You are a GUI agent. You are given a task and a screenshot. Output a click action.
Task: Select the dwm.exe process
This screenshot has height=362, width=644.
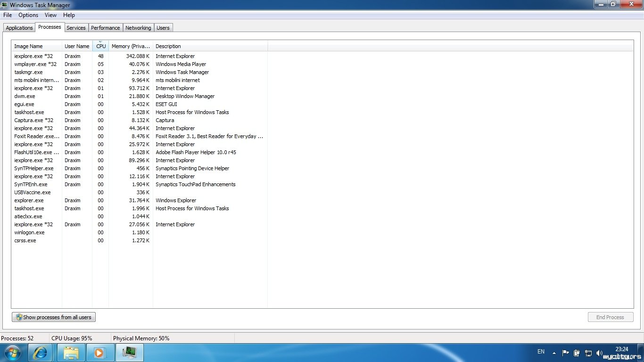pos(140,96)
